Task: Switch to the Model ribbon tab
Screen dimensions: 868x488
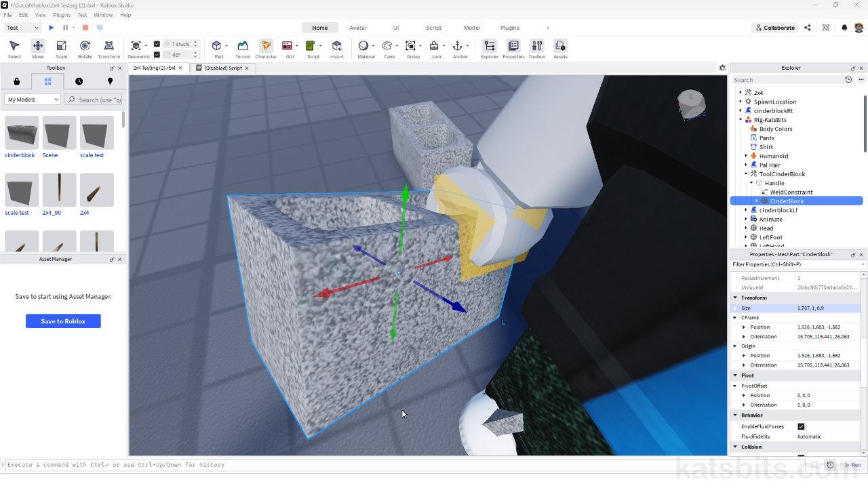Action: pyautogui.click(x=472, y=28)
